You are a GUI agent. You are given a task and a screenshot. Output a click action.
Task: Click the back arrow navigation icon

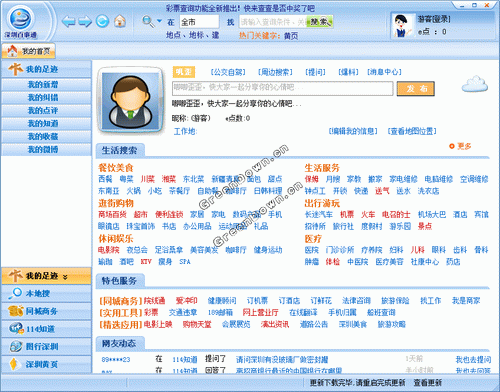coord(69,22)
